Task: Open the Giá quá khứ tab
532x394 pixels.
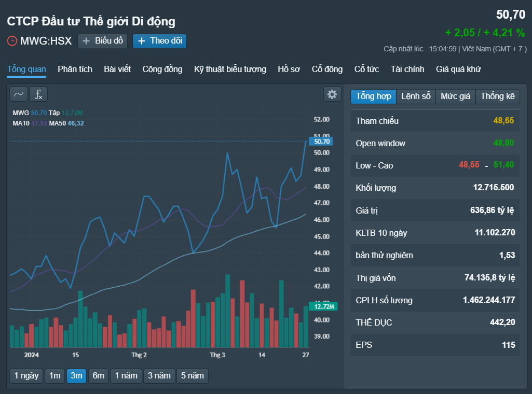Action: pyautogui.click(x=458, y=69)
